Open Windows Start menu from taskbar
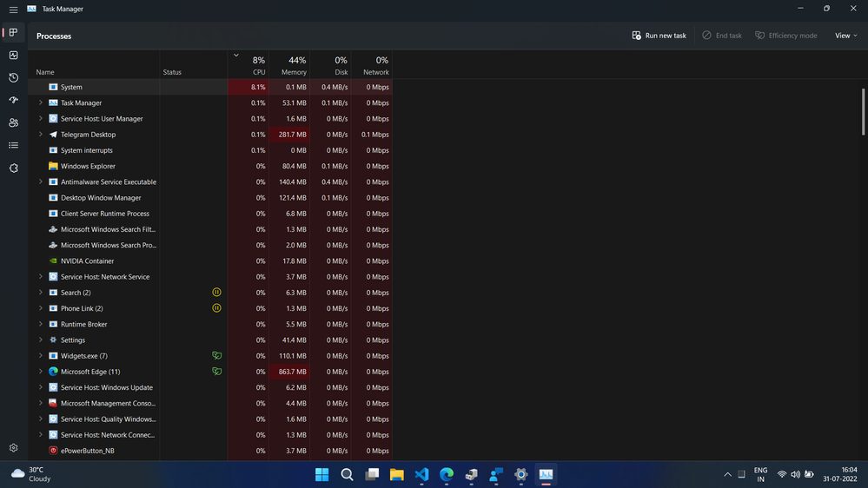Image resolution: width=868 pixels, height=488 pixels. [321, 475]
